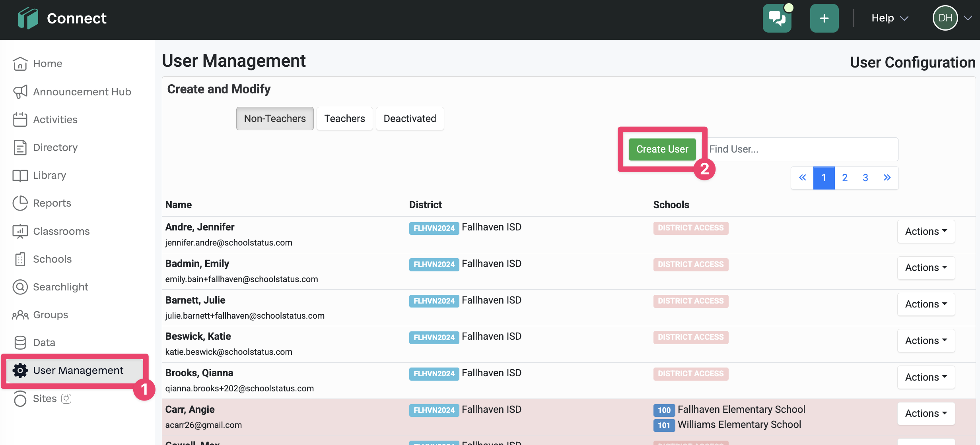Go to page 1 of users

pos(824,178)
